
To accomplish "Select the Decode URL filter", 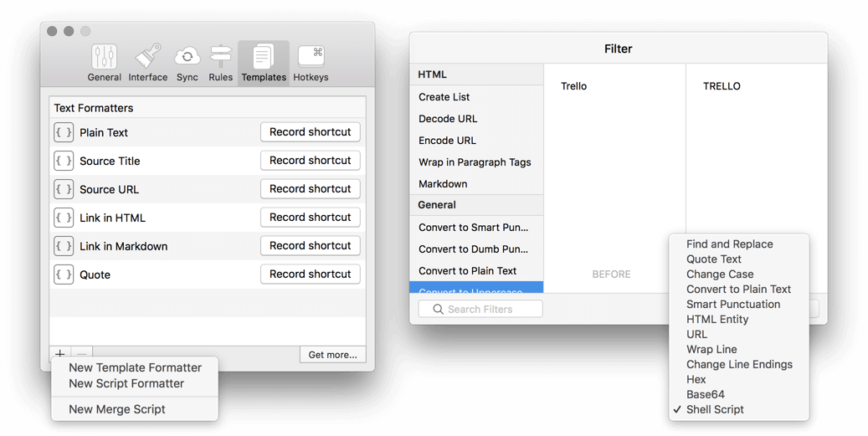I will [x=448, y=119].
